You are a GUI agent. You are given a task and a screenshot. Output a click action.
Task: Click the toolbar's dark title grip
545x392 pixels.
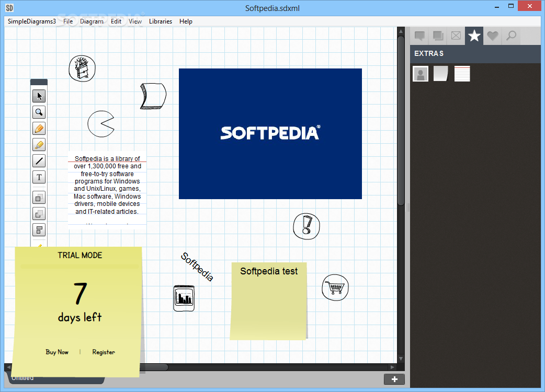39,82
